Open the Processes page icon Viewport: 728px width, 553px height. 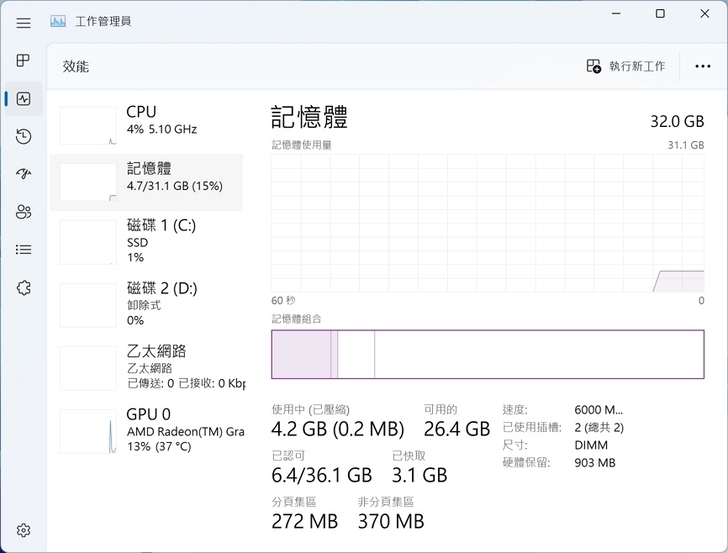coord(24,61)
